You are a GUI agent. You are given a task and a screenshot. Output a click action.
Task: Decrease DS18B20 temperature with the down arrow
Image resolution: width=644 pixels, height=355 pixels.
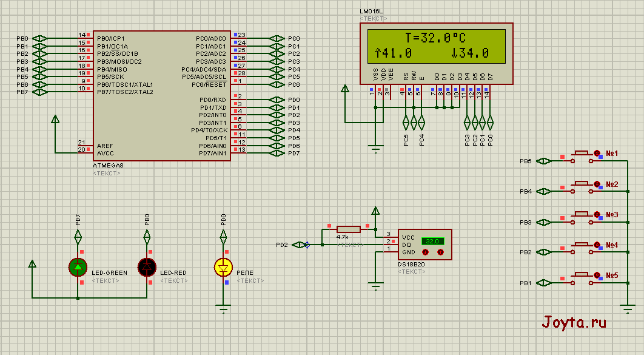[x=426, y=252]
